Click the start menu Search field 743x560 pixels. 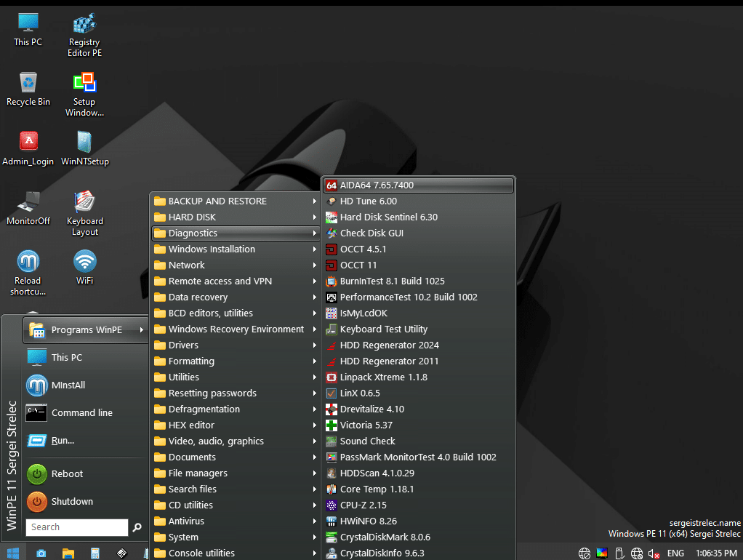[77, 527]
